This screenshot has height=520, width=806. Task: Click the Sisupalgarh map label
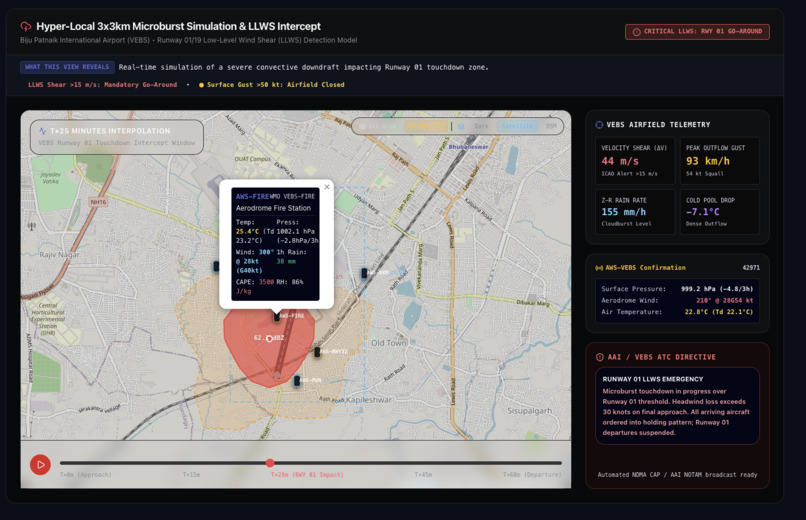[529, 411]
